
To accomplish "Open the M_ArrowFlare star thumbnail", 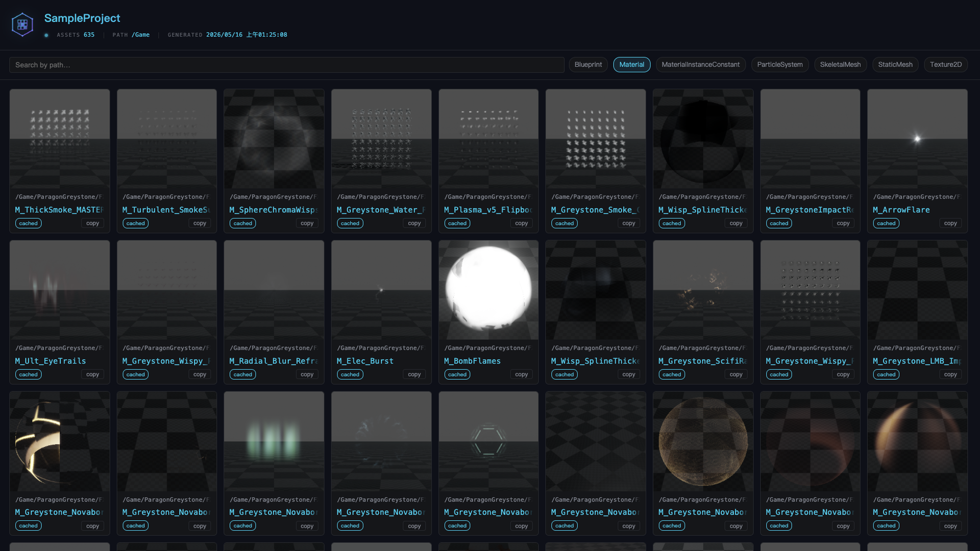I will point(917,139).
